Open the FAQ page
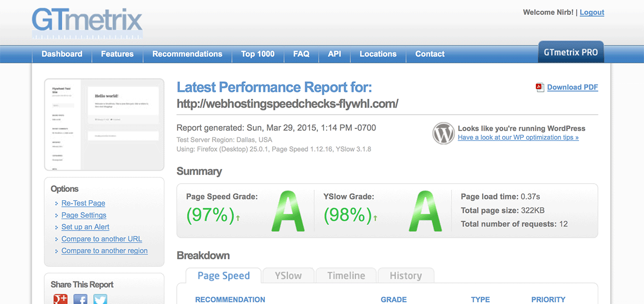This screenshot has width=644, height=304. click(301, 54)
